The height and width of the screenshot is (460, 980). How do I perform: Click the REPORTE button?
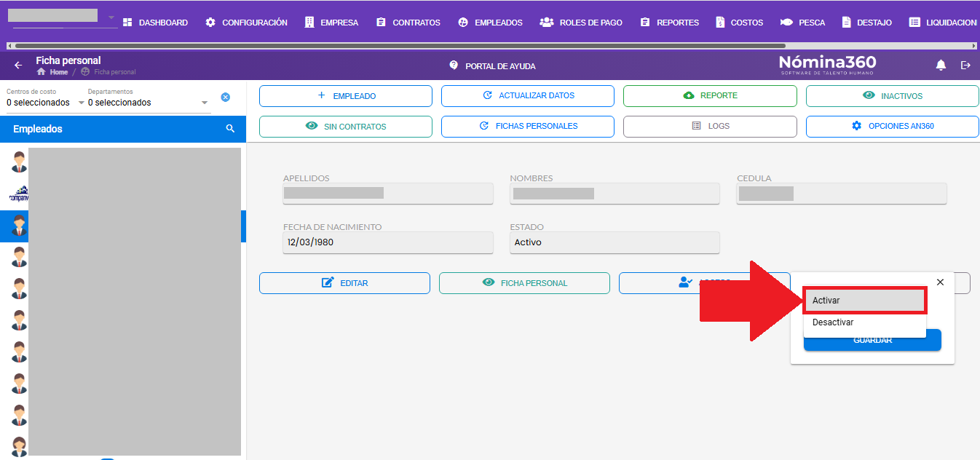710,96
